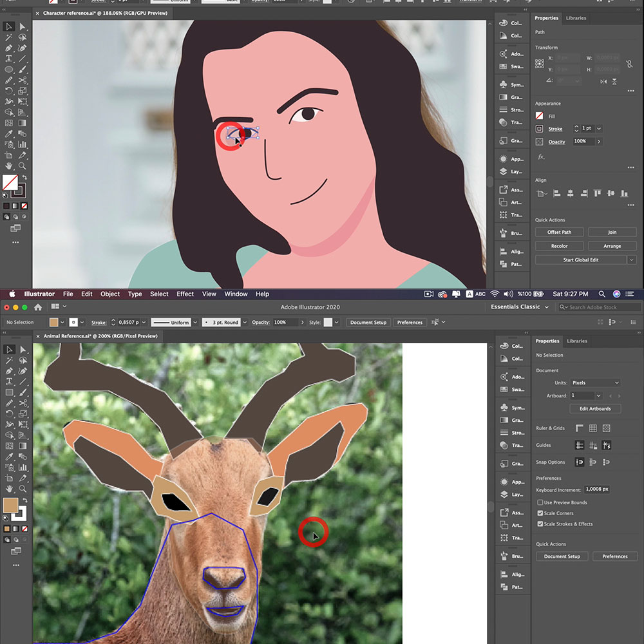The image size is (644, 644).
Task: Expand the Essentials Classic workspace switcher
Action: (519, 307)
